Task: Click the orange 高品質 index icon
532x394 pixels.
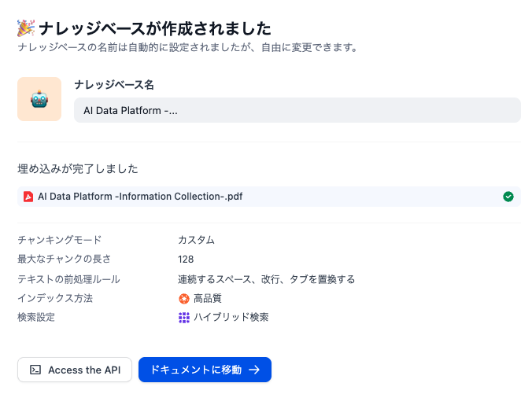Action: pos(184,298)
